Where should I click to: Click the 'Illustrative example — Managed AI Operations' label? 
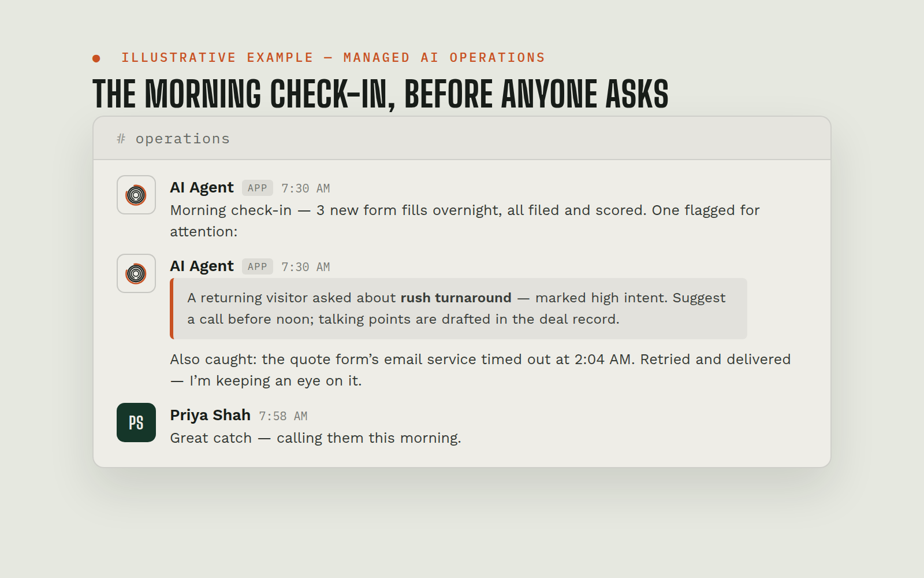[333, 58]
